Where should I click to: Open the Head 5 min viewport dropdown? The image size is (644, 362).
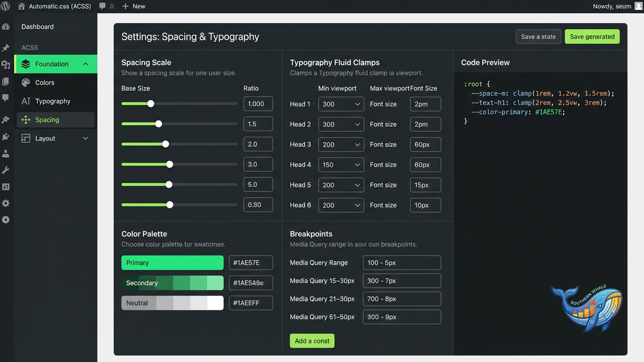tap(341, 185)
